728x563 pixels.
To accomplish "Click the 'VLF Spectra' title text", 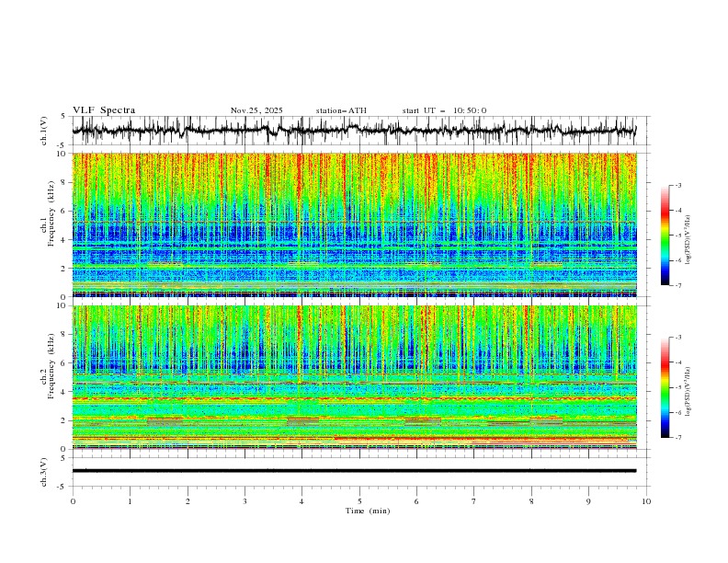I will [104, 110].
